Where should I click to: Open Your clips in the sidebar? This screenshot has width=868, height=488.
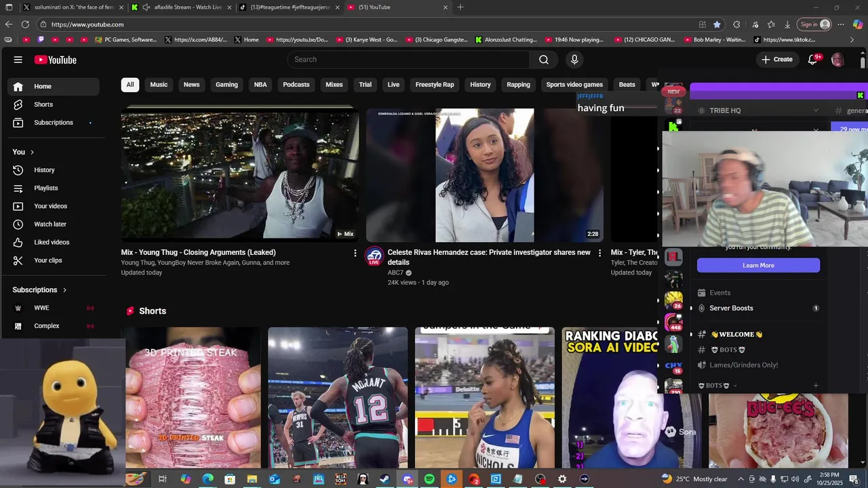54,260
